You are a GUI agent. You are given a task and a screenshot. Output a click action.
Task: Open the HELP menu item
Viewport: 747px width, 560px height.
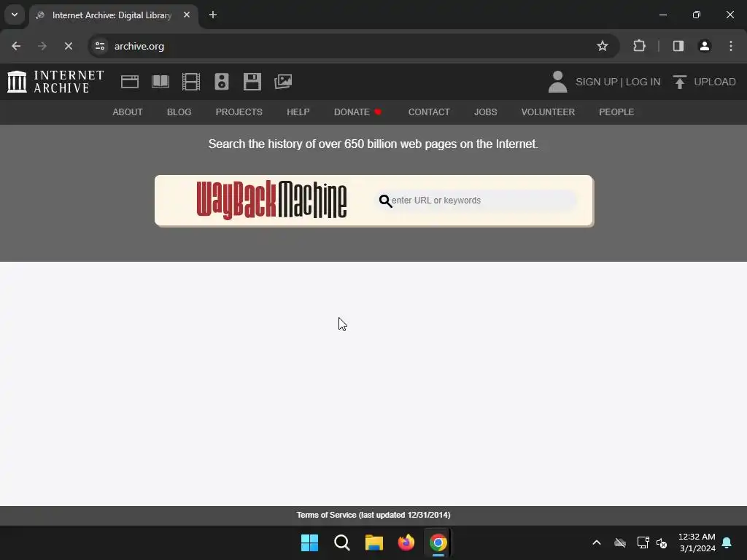(298, 112)
